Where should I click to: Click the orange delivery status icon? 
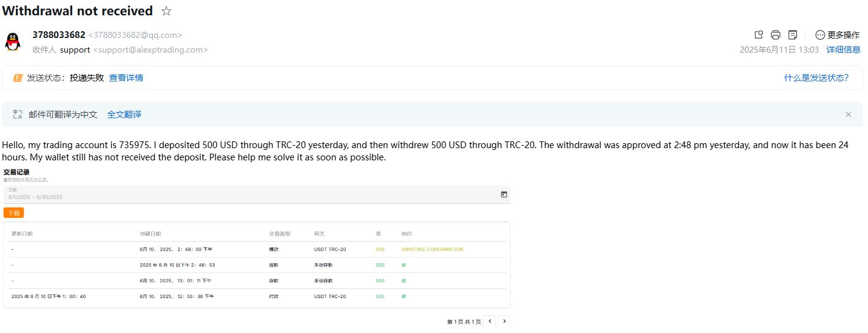click(x=18, y=78)
